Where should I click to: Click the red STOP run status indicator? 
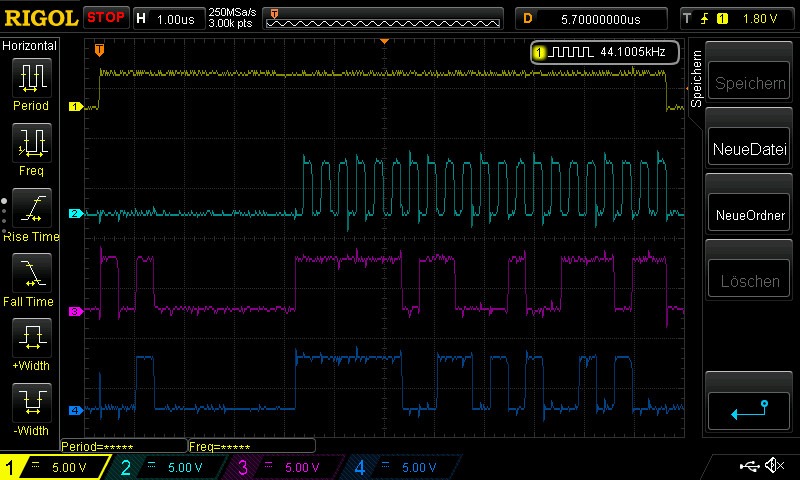pos(106,17)
